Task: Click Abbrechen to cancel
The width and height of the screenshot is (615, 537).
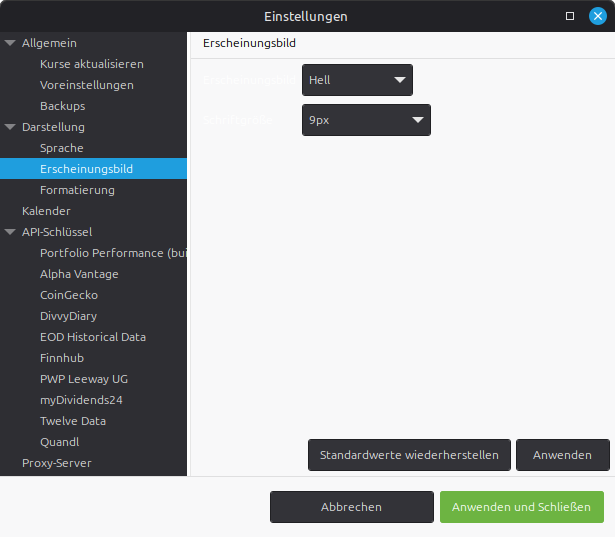Action: (351, 507)
